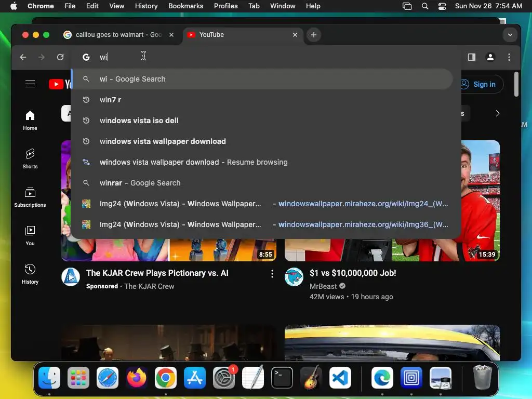Open the You section in sidebar

click(30, 236)
